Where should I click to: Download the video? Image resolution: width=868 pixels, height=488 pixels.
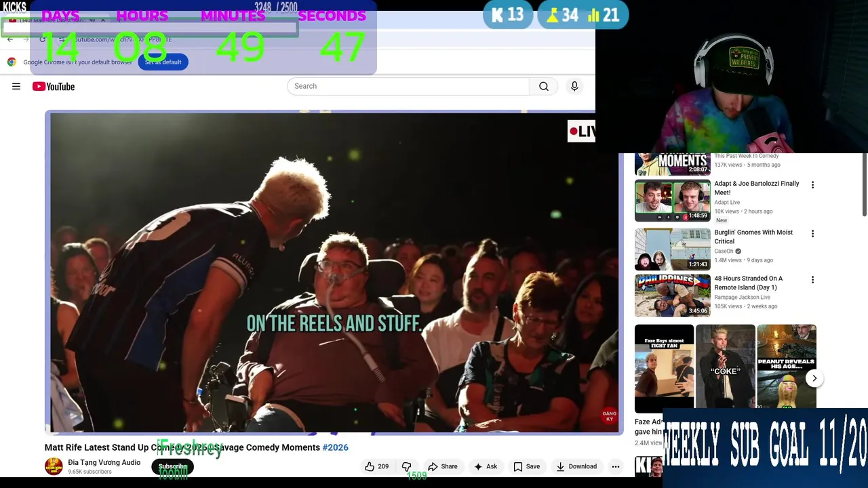[576, 466]
